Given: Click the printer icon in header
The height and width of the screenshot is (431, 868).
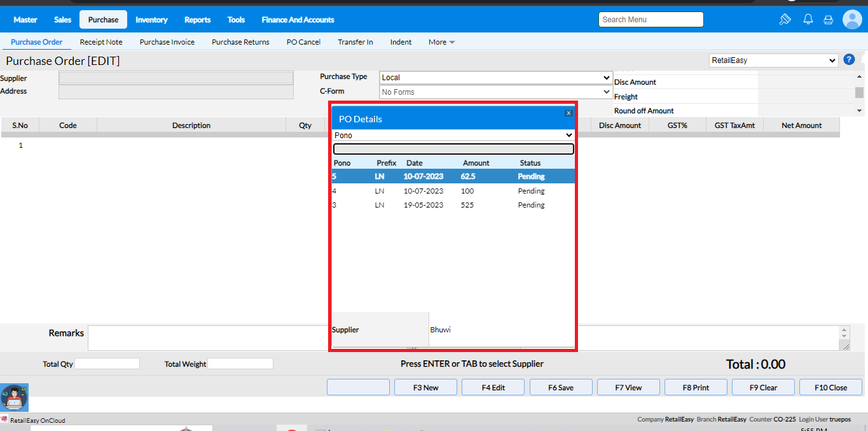Looking at the screenshot, I should click(x=828, y=20).
